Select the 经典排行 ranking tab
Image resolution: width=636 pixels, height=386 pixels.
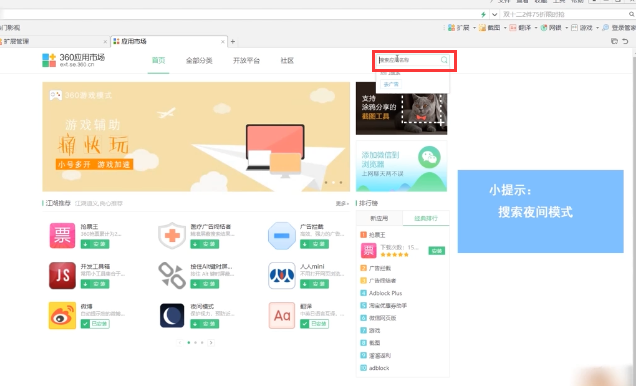[426, 218]
